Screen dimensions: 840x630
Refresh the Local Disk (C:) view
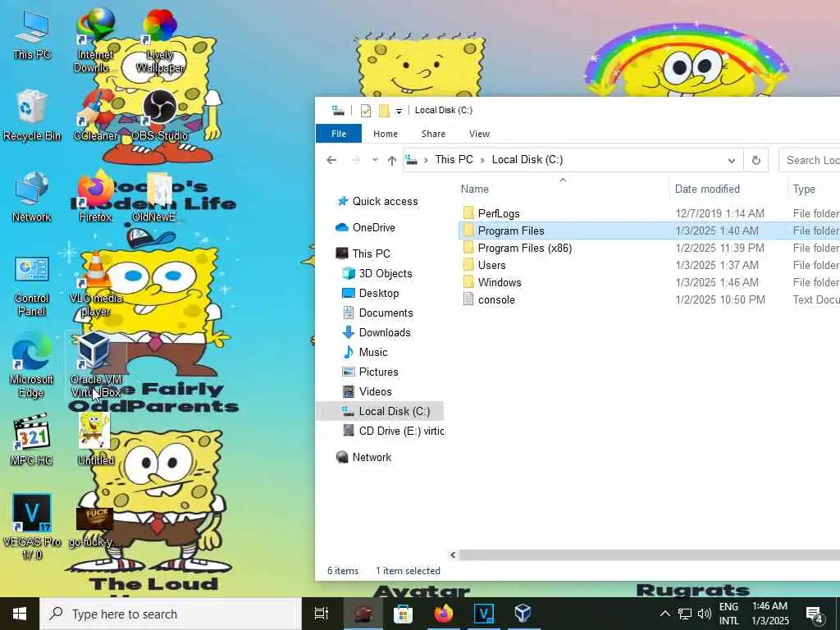click(x=756, y=160)
